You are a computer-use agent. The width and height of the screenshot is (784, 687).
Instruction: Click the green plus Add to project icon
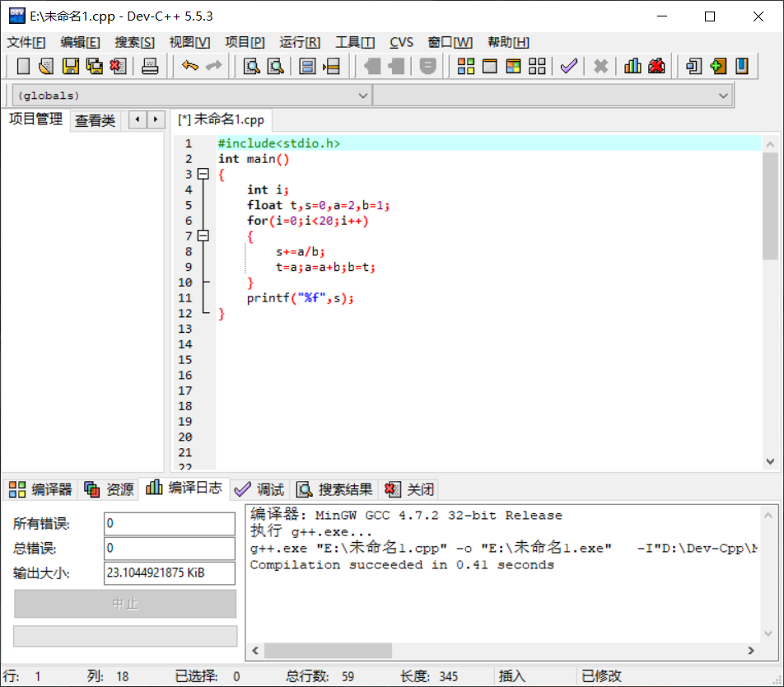click(x=717, y=66)
